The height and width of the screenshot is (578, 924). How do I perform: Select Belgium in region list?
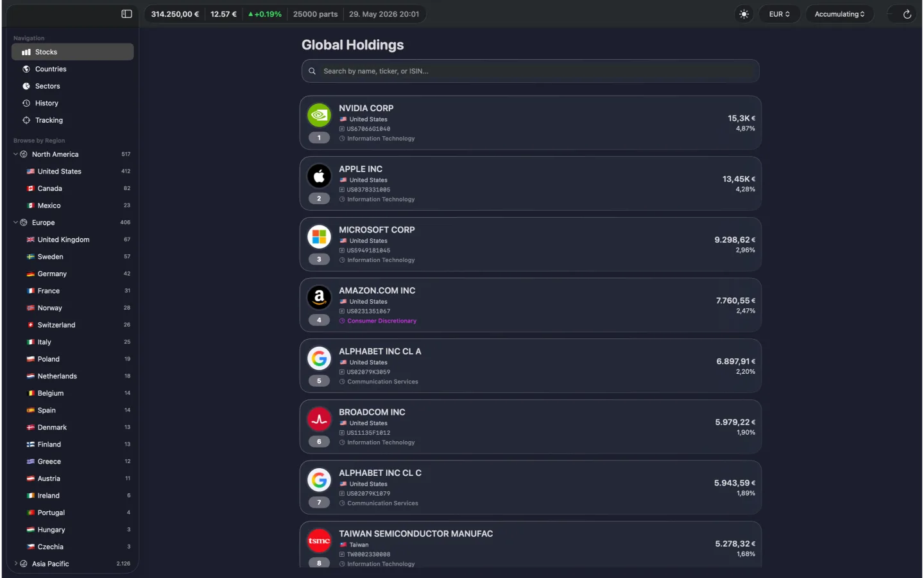coord(73,393)
